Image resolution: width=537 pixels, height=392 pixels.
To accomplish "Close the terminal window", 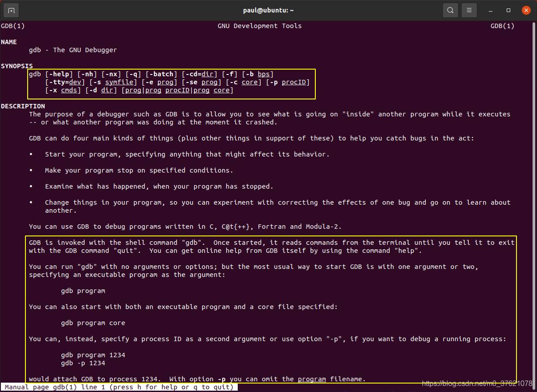I will coord(525,10).
